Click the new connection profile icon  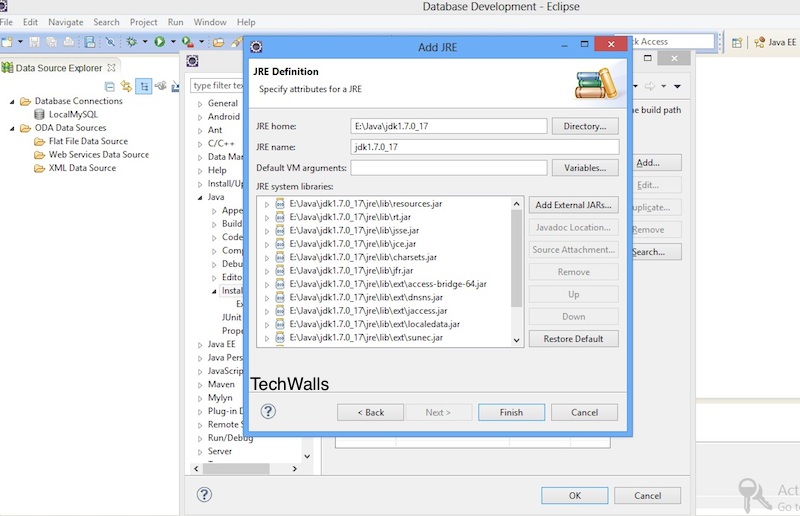161,86
